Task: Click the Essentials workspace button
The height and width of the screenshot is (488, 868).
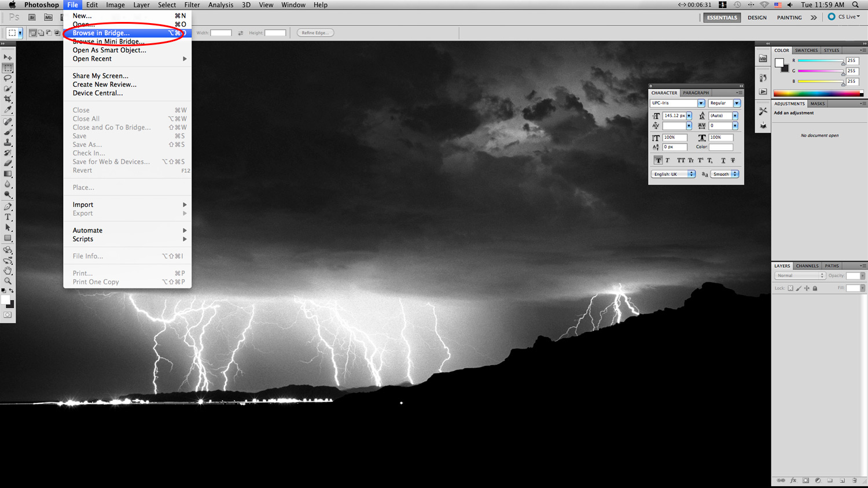Action: click(722, 17)
